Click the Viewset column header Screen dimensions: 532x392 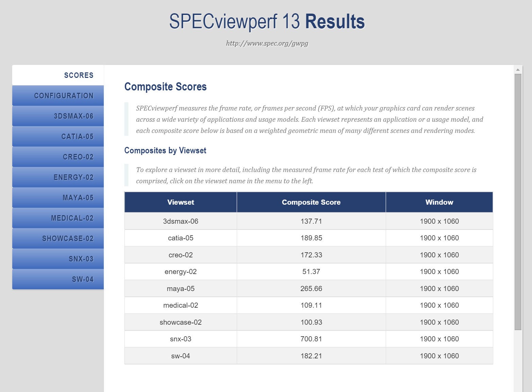181,202
